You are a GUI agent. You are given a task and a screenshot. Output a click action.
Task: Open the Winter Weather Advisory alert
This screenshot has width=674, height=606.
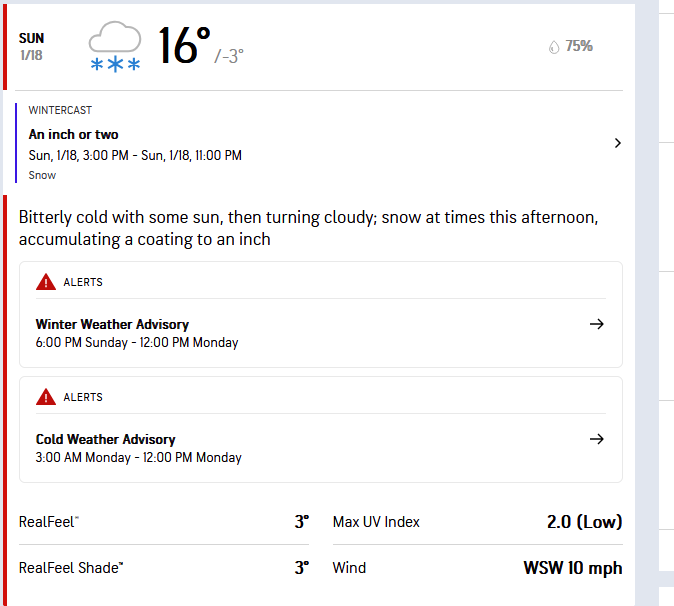112,324
